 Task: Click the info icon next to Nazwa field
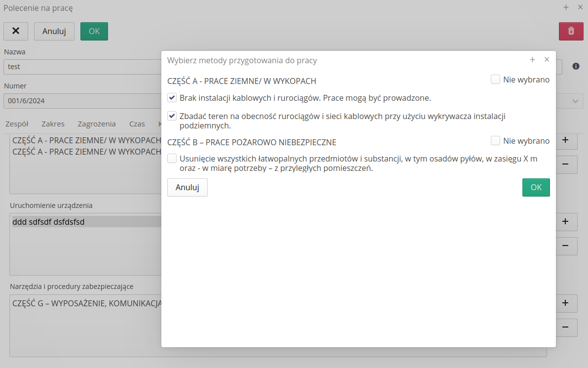576,66
